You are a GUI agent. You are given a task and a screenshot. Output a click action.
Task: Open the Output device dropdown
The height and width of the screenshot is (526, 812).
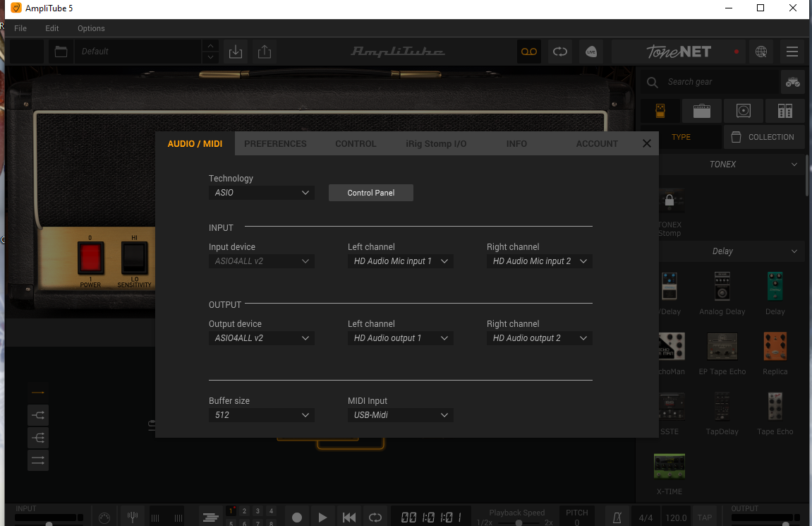pos(262,338)
